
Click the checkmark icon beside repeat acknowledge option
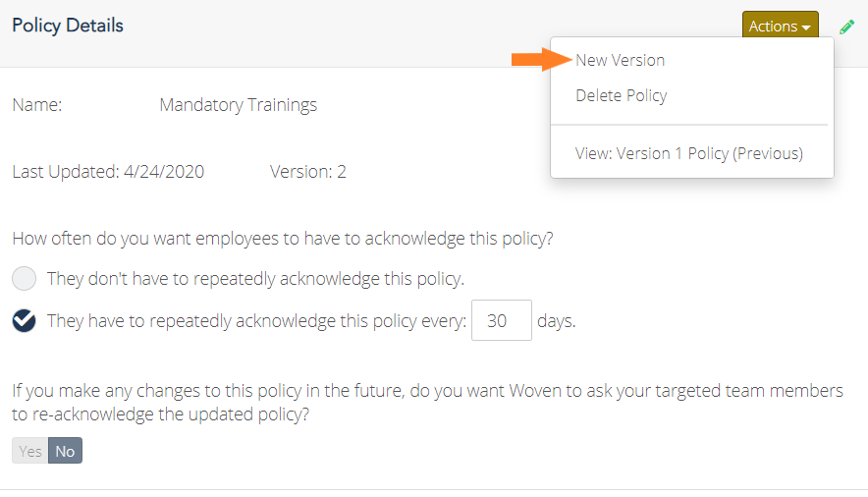24,320
